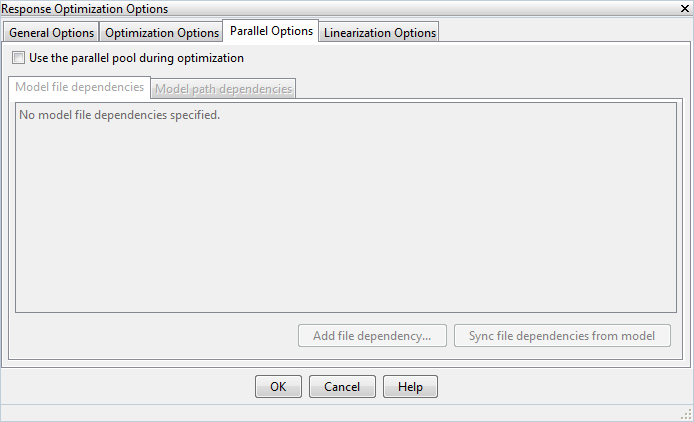Enable the parallel pool checkbox
Viewport: 694px width, 422px height.
[x=19, y=58]
